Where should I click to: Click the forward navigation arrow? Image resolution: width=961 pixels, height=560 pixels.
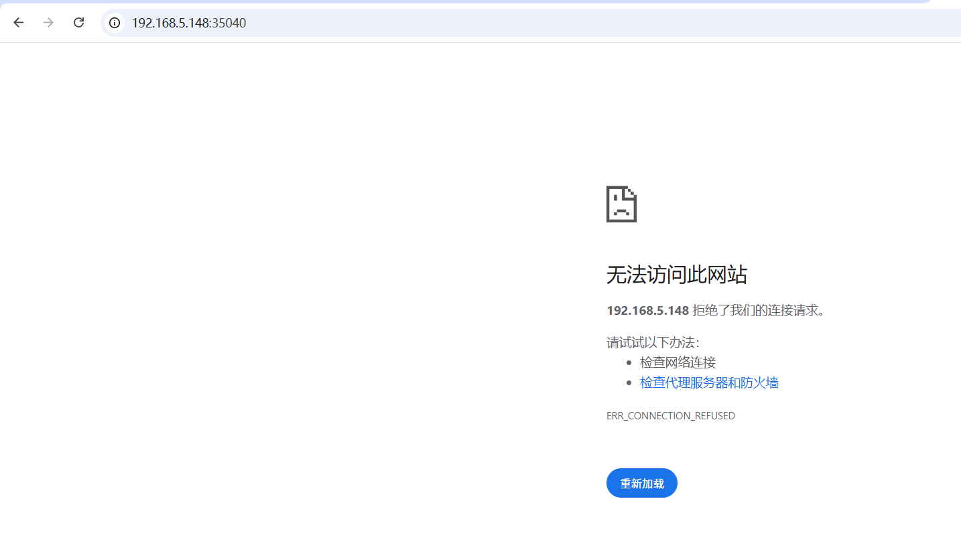[48, 23]
